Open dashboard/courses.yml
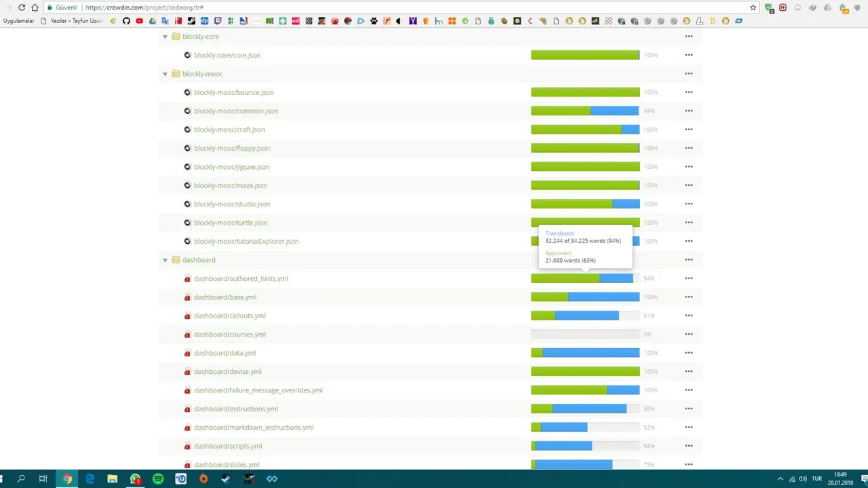The height and width of the screenshot is (488, 868). [230, 335]
